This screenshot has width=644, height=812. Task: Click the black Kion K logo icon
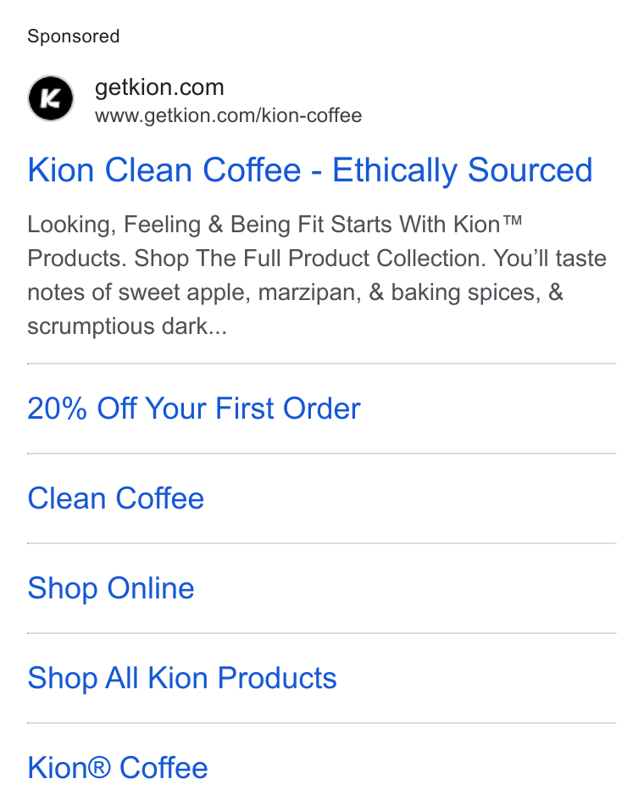click(x=51, y=98)
